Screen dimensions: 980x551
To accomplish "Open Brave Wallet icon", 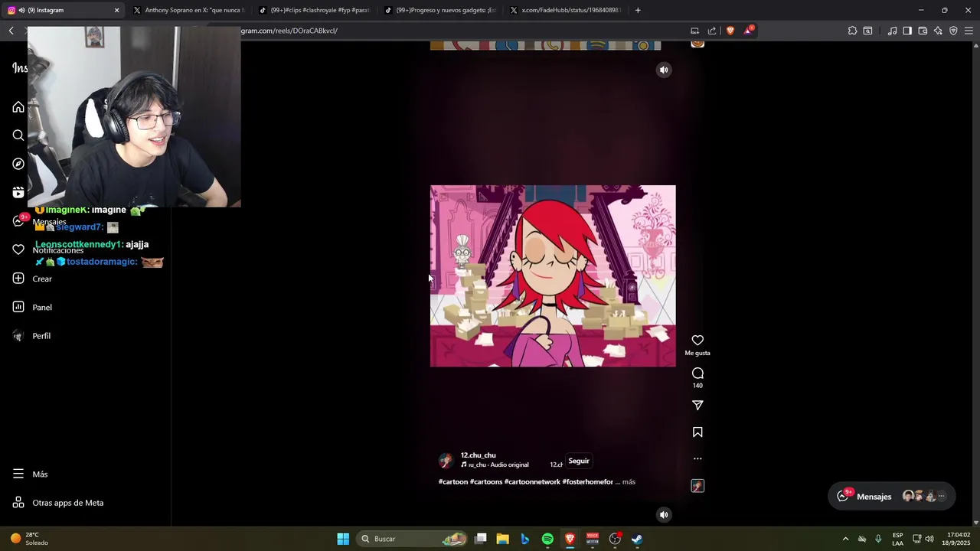I will [923, 31].
